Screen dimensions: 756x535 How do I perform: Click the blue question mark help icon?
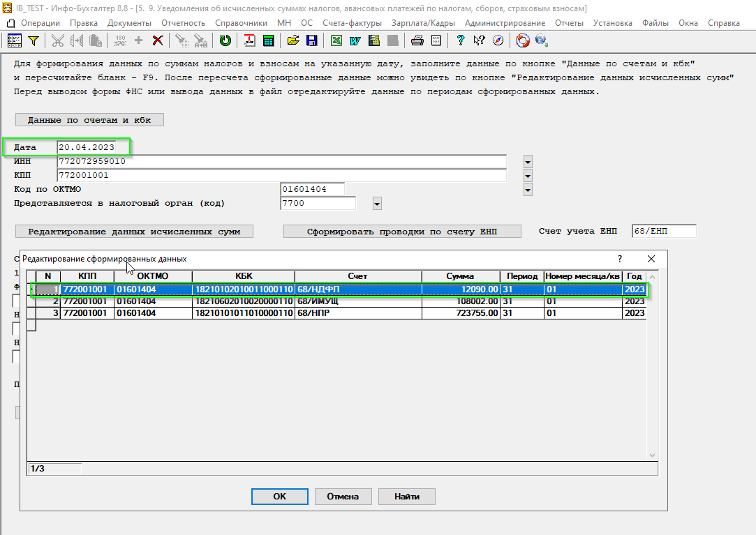(461, 41)
